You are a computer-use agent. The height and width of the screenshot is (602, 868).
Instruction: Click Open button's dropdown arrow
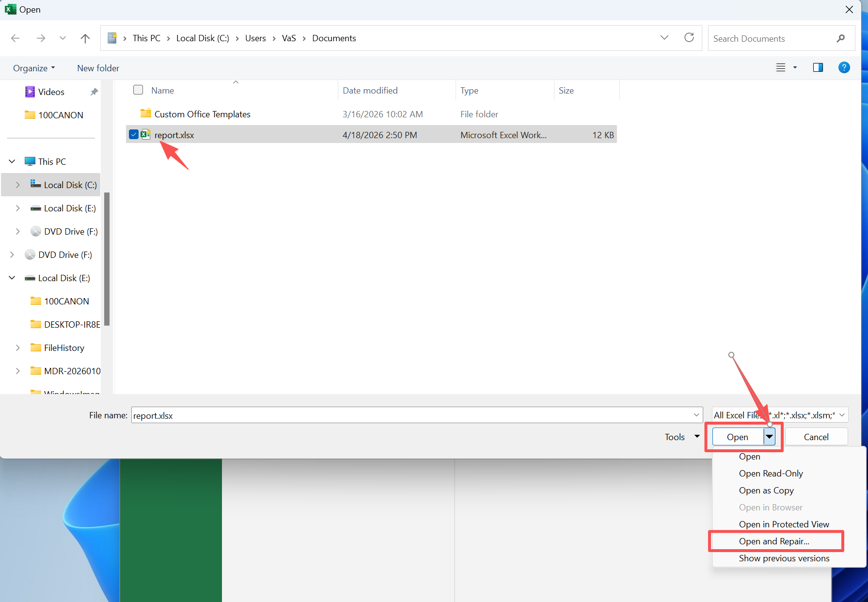(769, 437)
